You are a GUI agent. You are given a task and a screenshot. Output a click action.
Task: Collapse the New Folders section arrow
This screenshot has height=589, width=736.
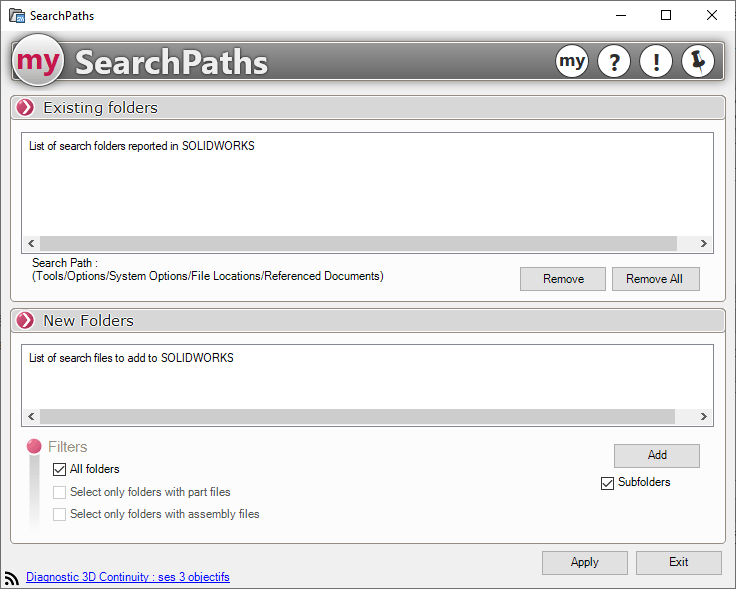25,321
